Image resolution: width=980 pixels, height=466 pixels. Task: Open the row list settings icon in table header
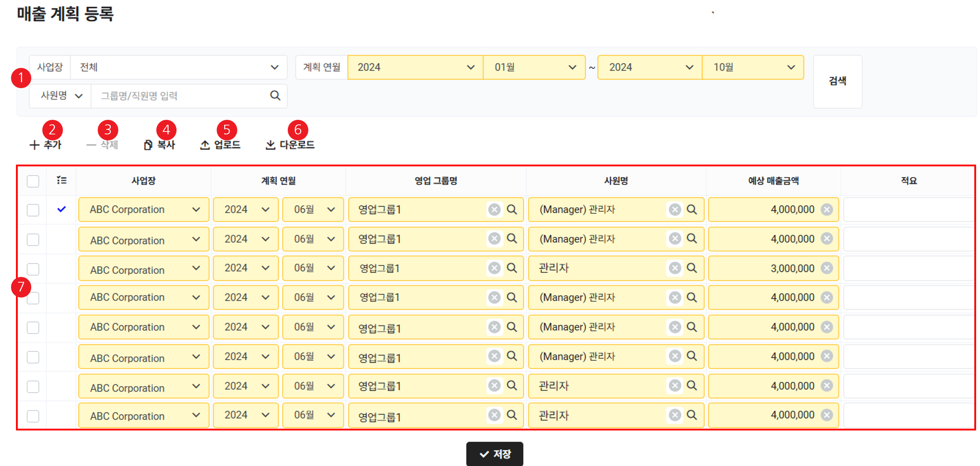tap(61, 180)
